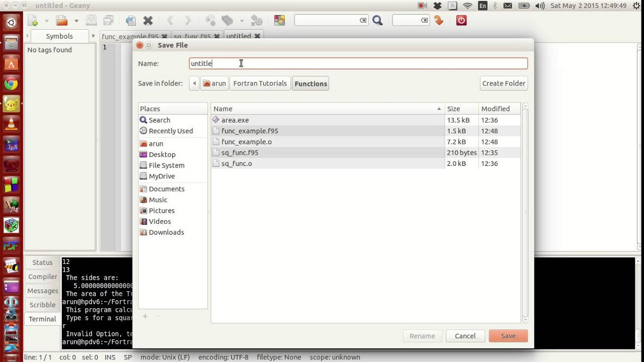Viewport: 644px width, 362px height.
Task: Click the red Quit Geany power icon
Action: click(461, 21)
